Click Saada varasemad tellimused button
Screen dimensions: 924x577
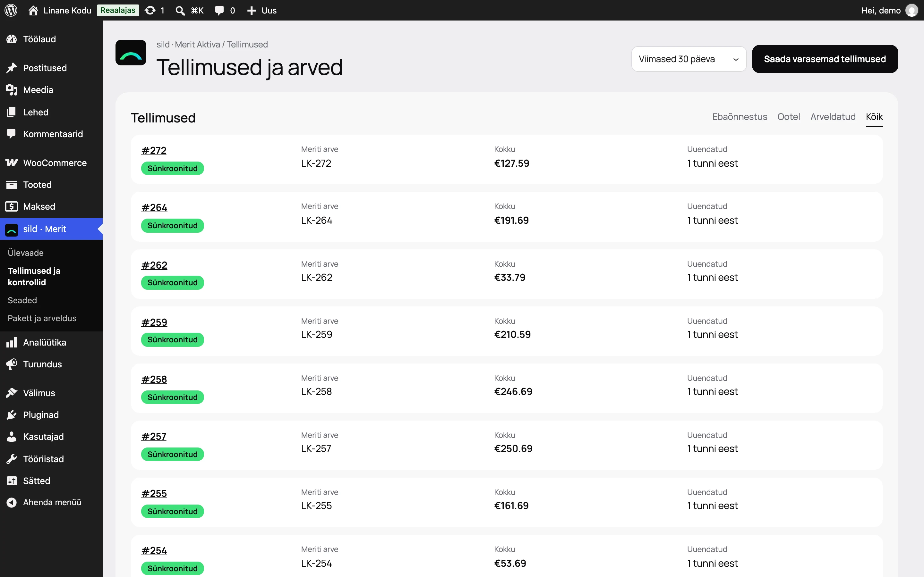point(825,59)
